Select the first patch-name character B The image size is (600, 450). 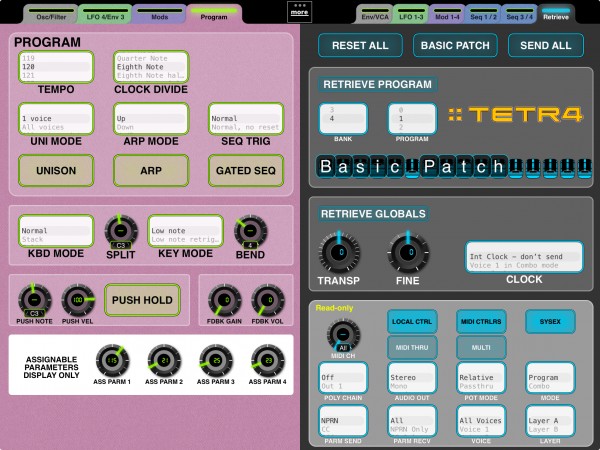click(326, 166)
